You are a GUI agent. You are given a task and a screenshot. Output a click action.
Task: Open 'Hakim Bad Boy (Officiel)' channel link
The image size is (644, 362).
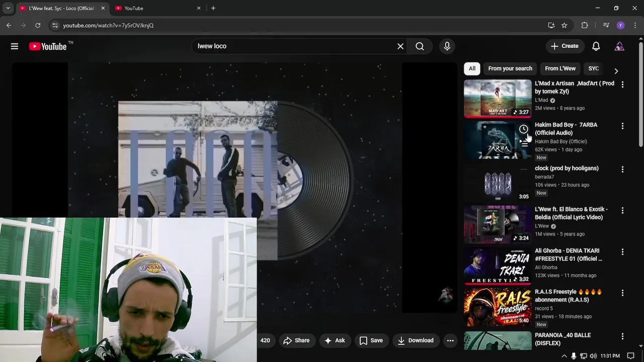point(561,141)
